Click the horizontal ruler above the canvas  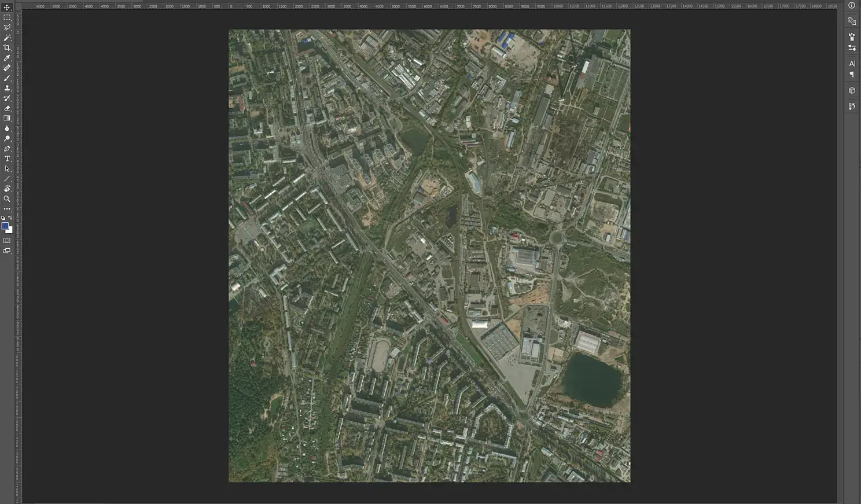429,6
